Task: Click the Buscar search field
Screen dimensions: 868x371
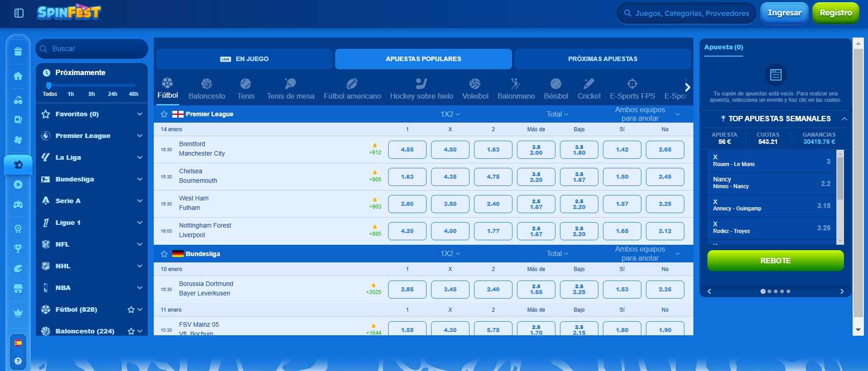Action: (x=92, y=49)
